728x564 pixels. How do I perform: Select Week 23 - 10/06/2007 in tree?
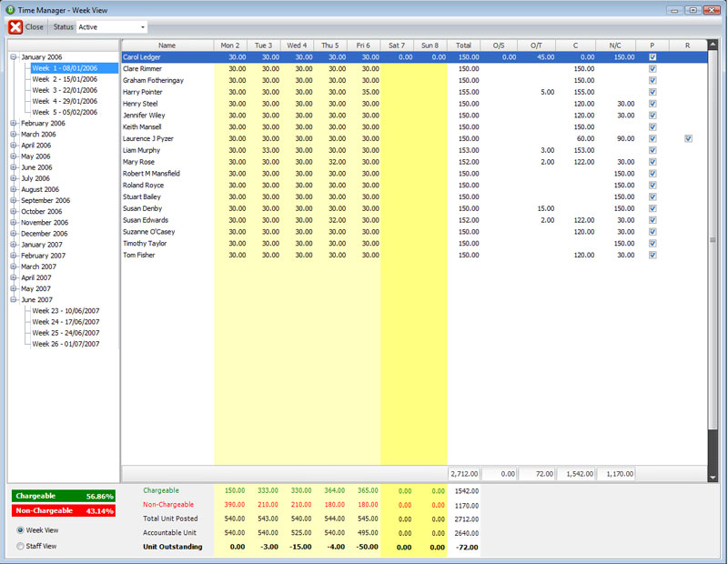[x=66, y=311]
